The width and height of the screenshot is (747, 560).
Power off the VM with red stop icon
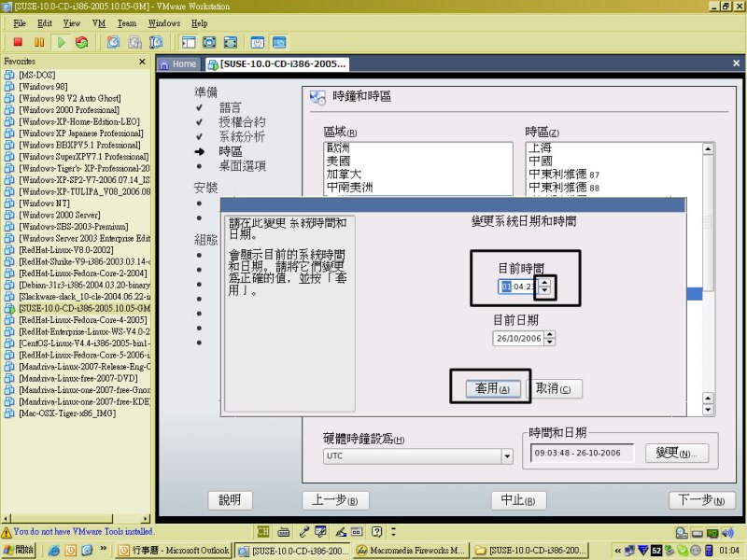[x=18, y=42]
